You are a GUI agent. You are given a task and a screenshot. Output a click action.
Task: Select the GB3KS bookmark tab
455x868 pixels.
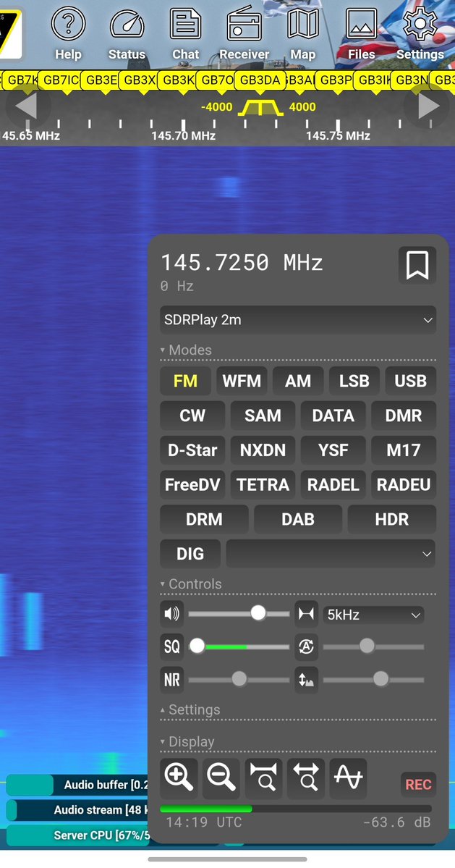178,80
